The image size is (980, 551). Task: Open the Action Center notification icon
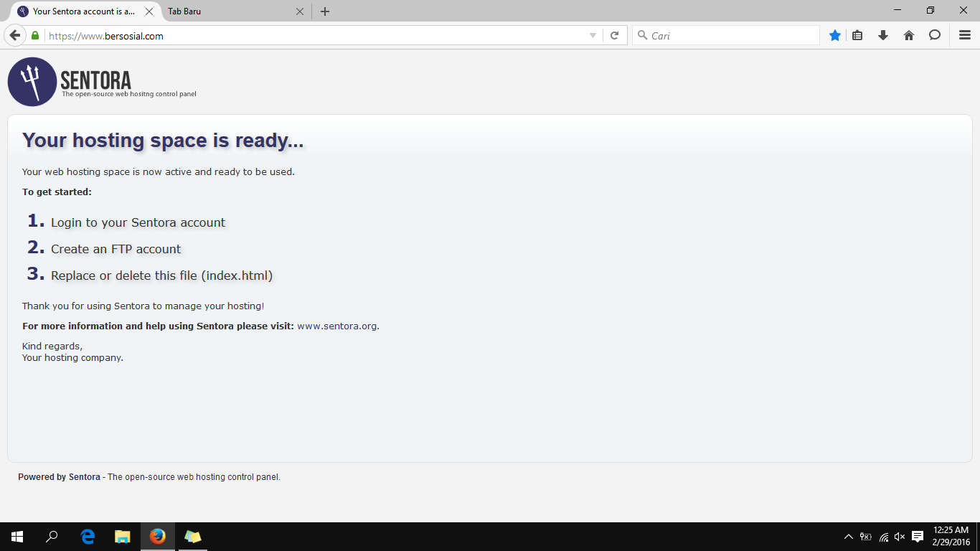pos(918,537)
